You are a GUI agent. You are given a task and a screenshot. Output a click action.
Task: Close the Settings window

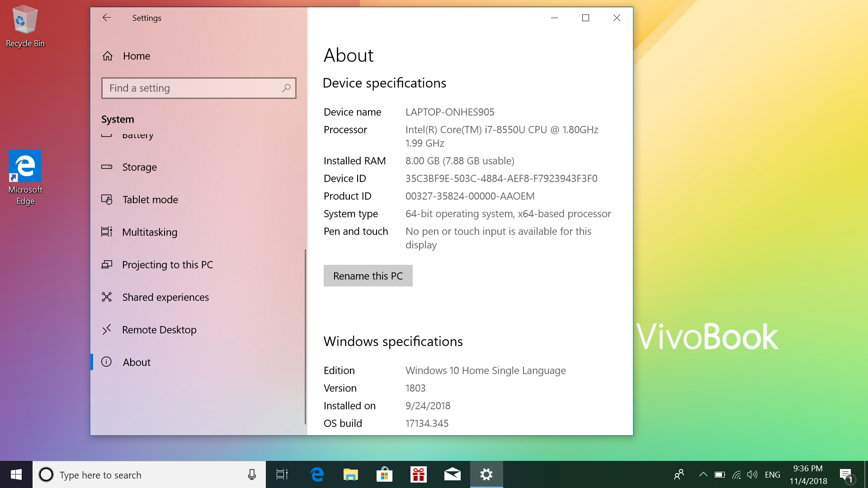[617, 18]
